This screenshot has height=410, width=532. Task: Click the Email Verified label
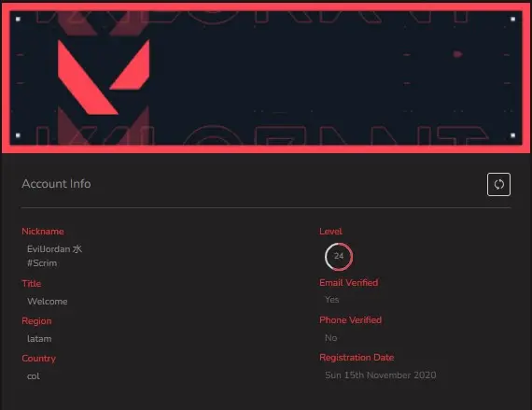pos(349,283)
